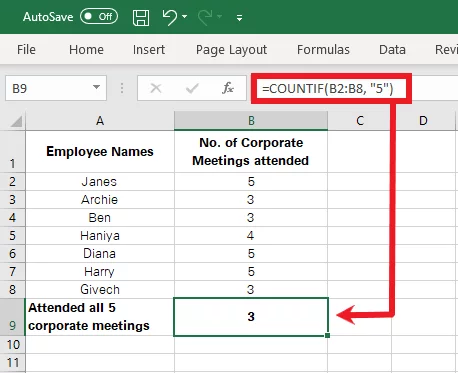Open the File menu
458x373 pixels.
pyautogui.click(x=26, y=50)
